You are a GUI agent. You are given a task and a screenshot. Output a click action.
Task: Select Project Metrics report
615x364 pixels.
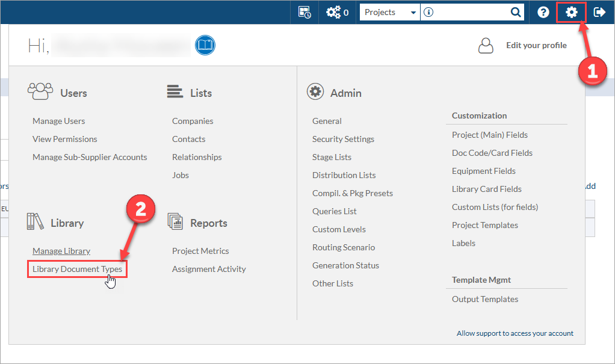pyautogui.click(x=200, y=251)
